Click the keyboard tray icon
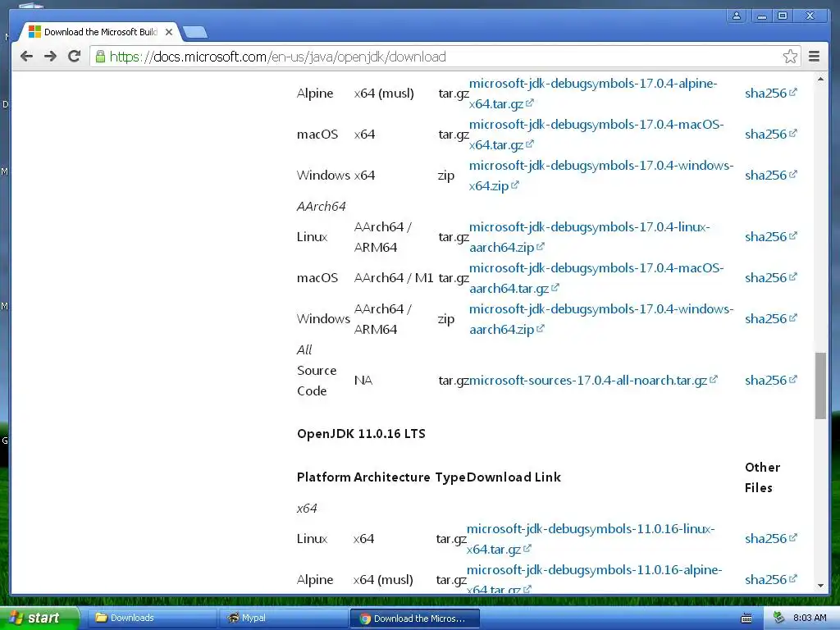 click(x=746, y=619)
